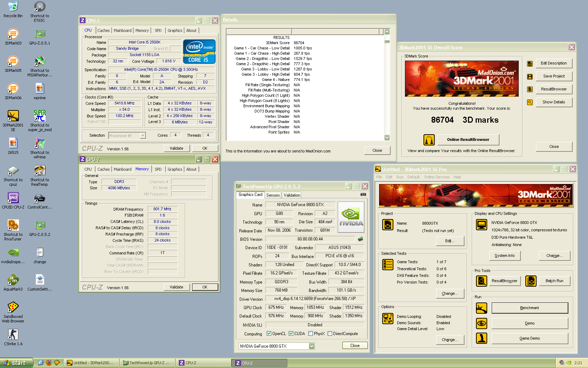This screenshot has height=368, width=588.
Task: Click scroll up arrow in Details results list
Action: [387, 32]
